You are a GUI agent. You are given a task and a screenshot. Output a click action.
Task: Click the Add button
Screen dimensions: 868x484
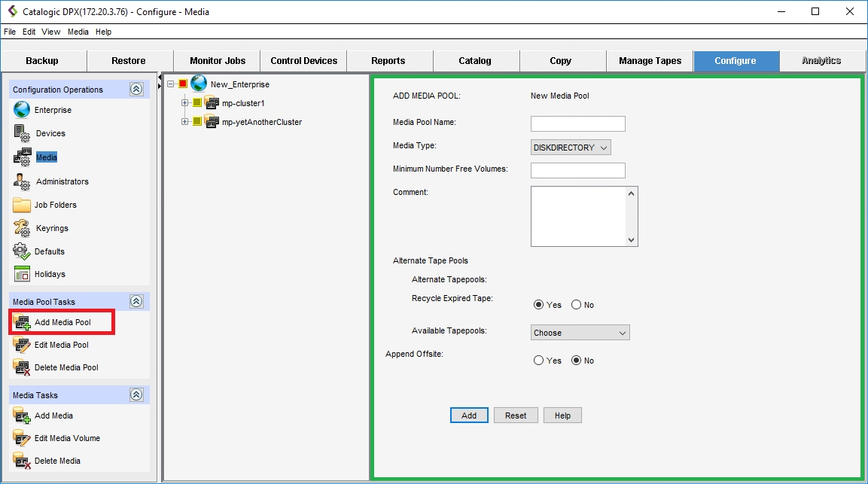469,416
